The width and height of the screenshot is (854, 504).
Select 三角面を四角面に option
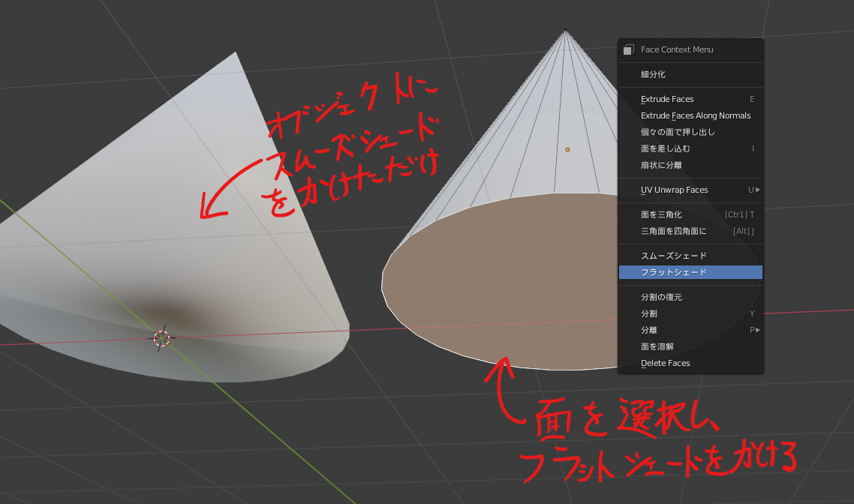690,231
